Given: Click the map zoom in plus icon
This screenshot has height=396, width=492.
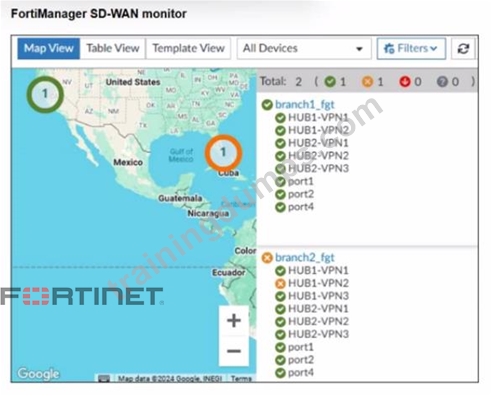Looking at the screenshot, I should pos(234,320).
